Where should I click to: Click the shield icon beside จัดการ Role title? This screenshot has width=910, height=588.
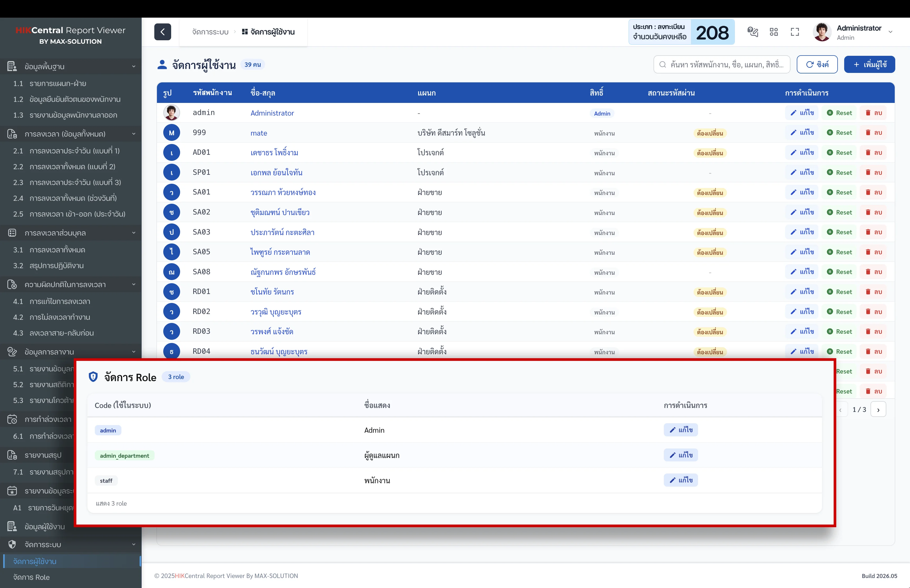tap(93, 377)
